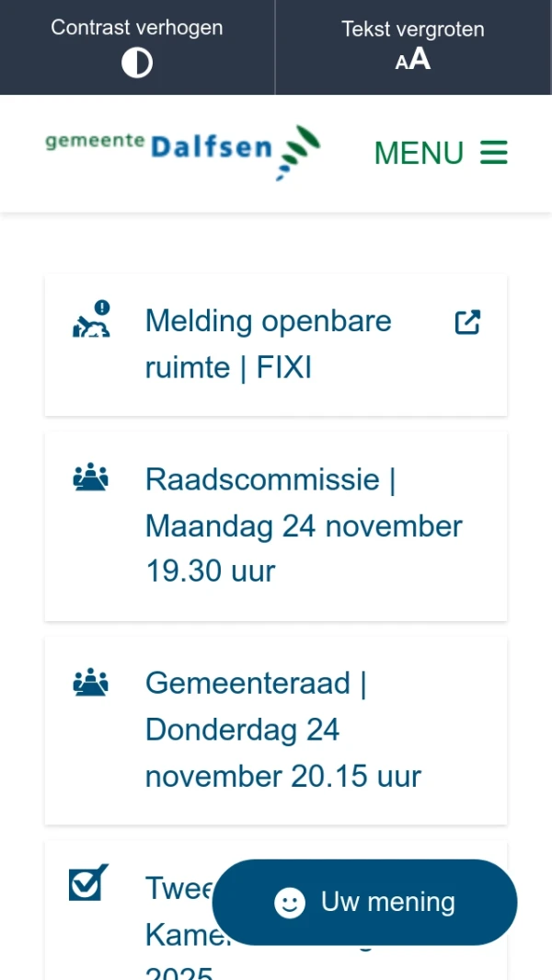Click the AA text size icon
The width and height of the screenshot is (552, 980).
[412, 62]
